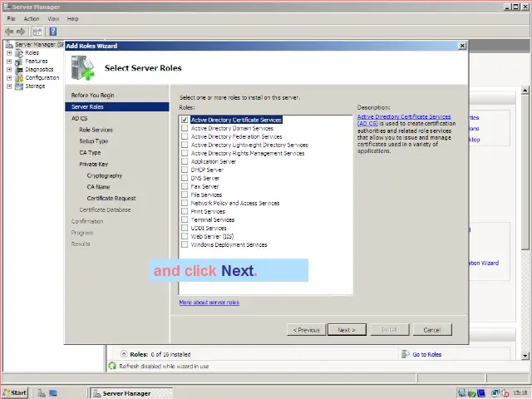Click the Go to Roles link

(x=426, y=354)
